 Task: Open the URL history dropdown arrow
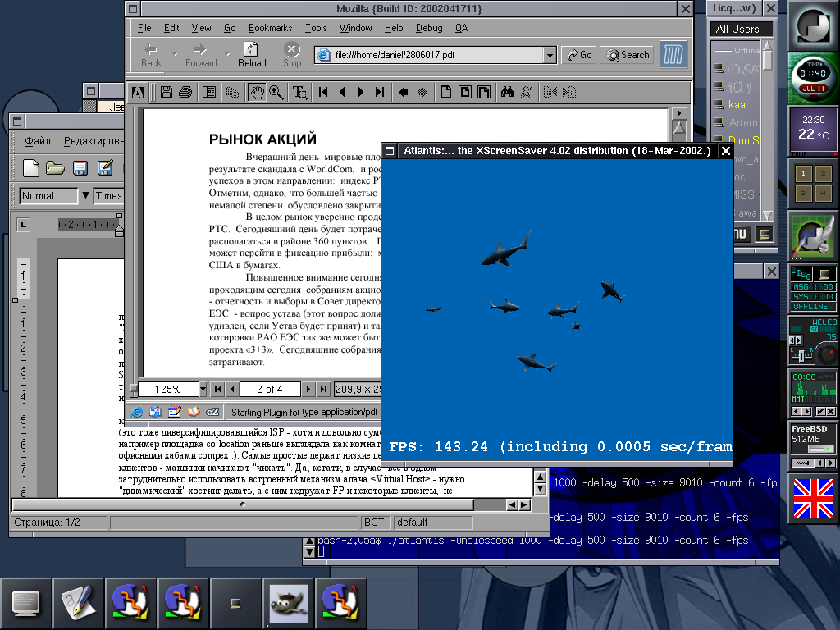[x=549, y=55]
